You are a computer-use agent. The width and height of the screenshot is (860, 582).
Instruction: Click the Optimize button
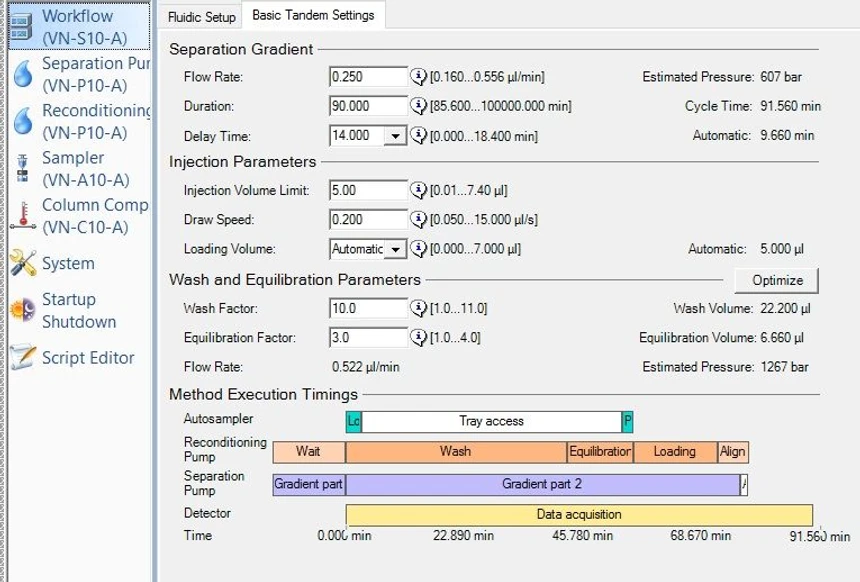(777, 280)
